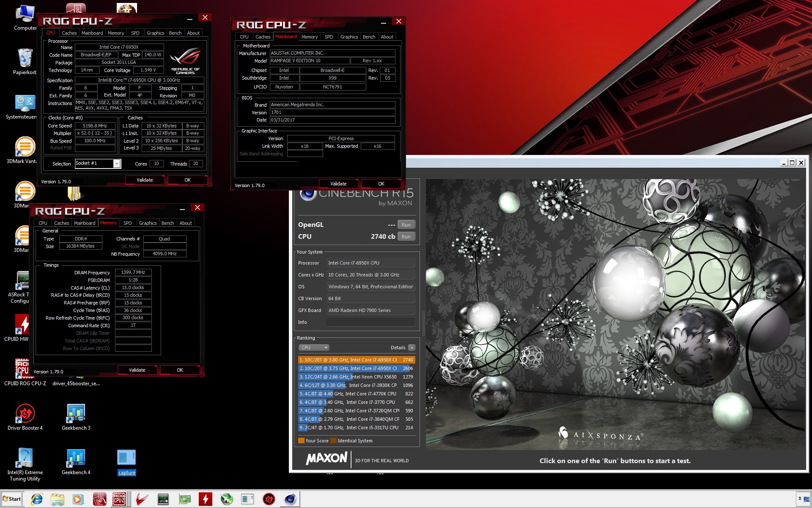Open the Start menu
The height and width of the screenshot is (508, 812).
click(11, 499)
